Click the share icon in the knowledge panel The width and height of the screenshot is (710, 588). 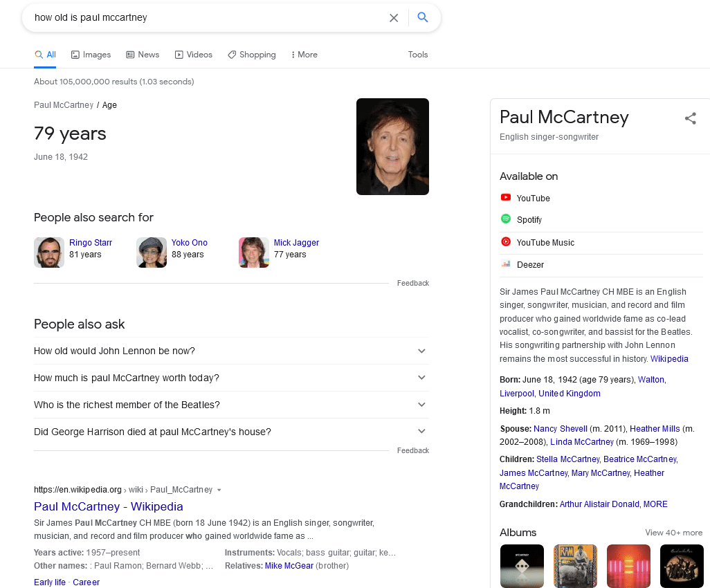pos(691,118)
